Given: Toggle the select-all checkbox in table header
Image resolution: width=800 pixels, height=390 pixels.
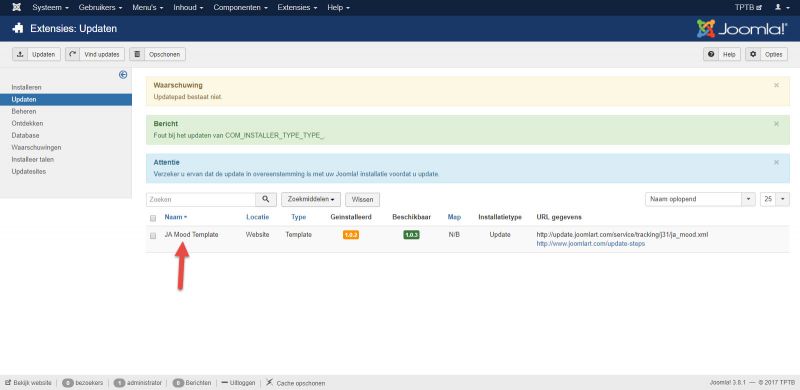Looking at the screenshot, I should (x=153, y=218).
